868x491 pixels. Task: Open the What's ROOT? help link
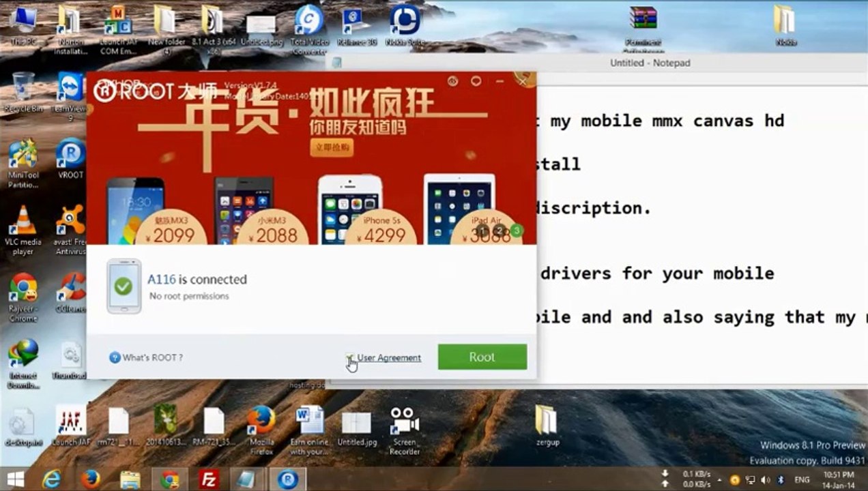(146, 357)
